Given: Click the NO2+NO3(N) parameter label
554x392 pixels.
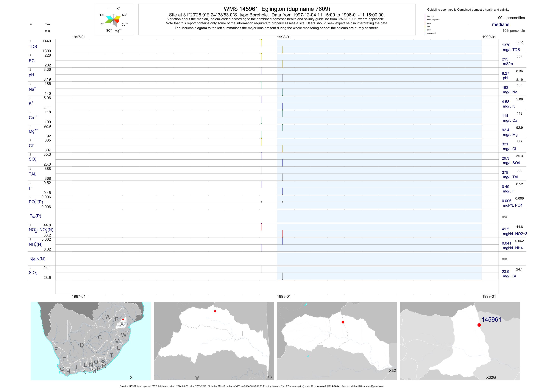Looking at the screenshot, I should pyautogui.click(x=41, y=230).
